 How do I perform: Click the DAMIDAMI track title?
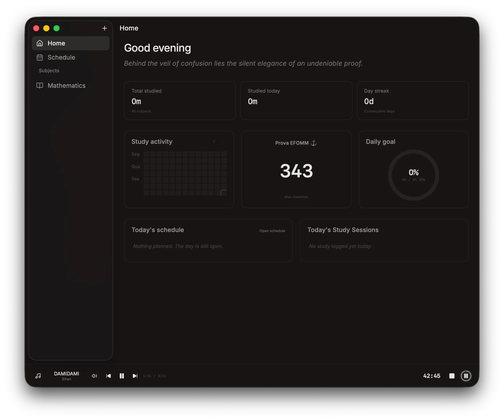click(x=66, y=374)
